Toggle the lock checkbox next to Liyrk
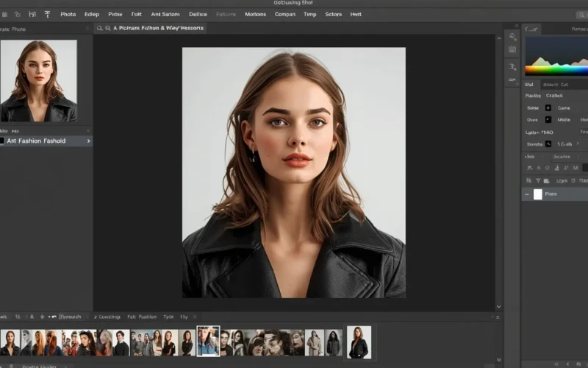The height and width of the screenshot is (368, 588). [x=573, y=180]
